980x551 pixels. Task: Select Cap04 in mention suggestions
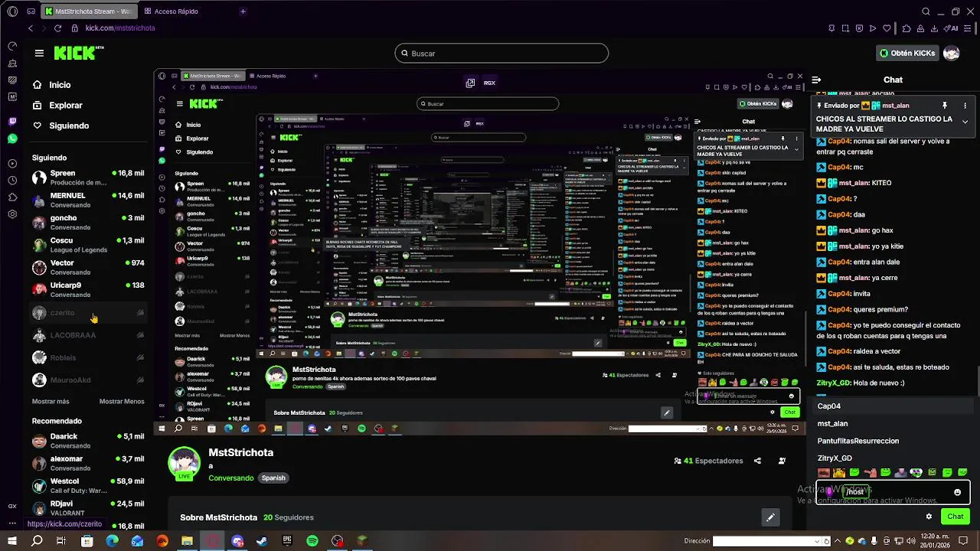892,406
